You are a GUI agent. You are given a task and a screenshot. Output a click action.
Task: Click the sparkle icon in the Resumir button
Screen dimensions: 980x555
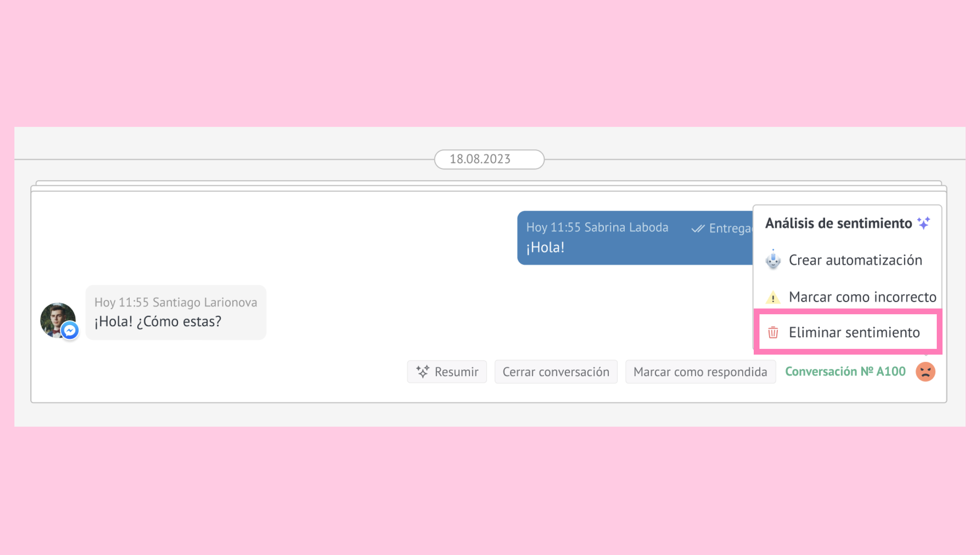pos(423,371)
